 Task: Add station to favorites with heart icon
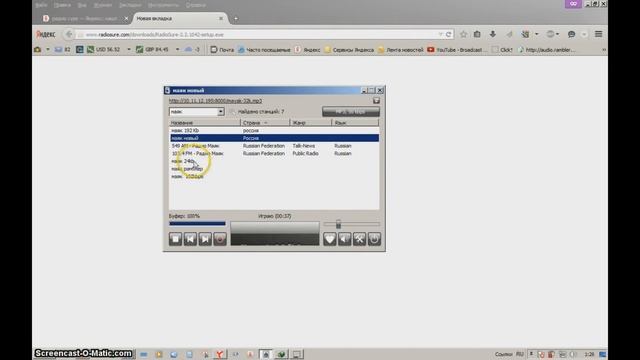pos(330,239)
